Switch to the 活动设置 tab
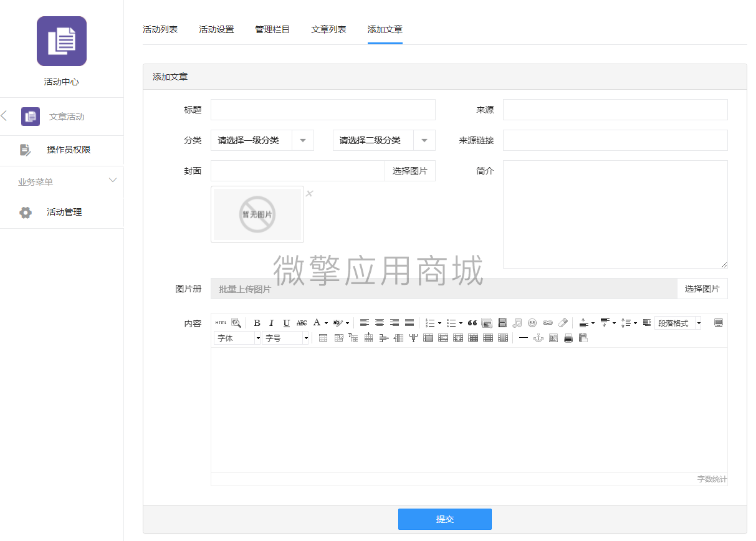 [x=216, y=29]
